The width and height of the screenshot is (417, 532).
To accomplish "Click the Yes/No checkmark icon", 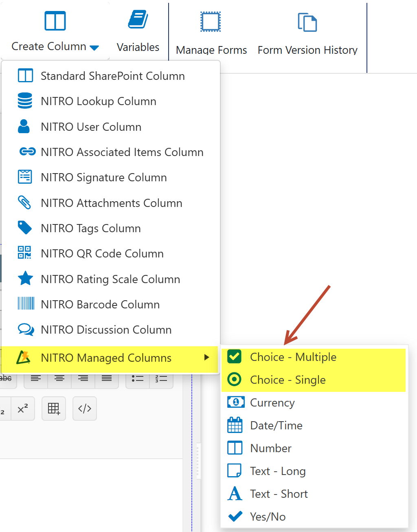I will (x=235, y=516).
